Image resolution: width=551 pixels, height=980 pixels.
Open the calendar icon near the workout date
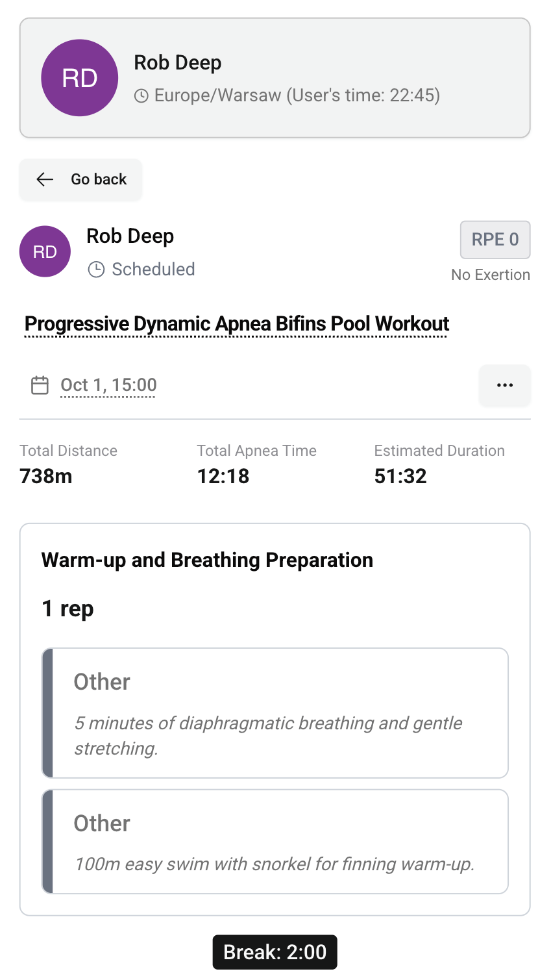(39, 384)
